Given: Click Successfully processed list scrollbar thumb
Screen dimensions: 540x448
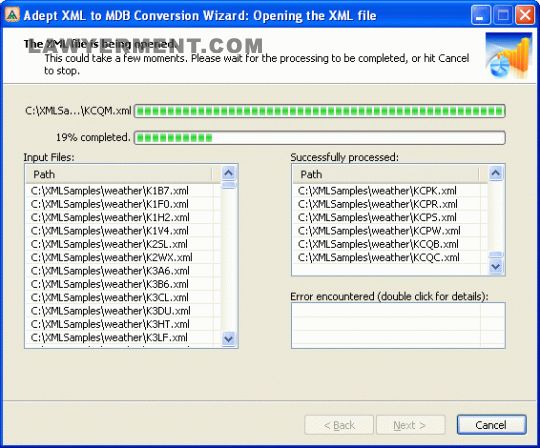Looking at the screenshot, I should tap(496, 255).
